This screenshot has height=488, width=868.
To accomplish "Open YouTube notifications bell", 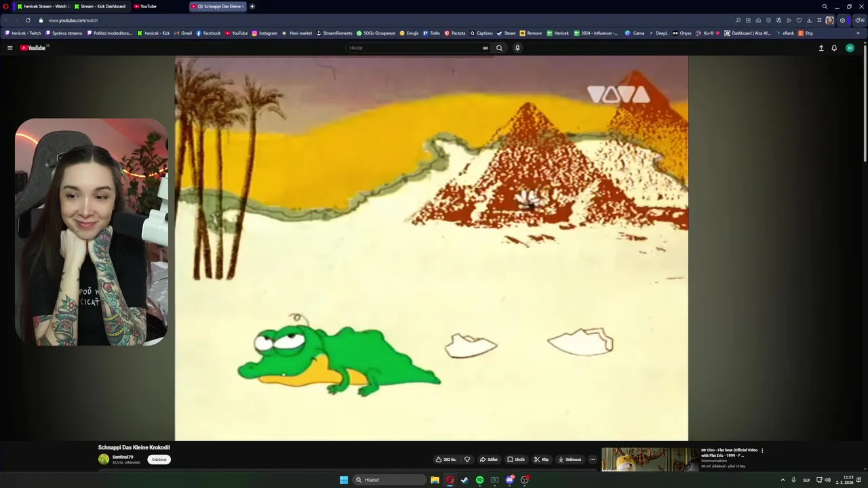I will [834, 48].
